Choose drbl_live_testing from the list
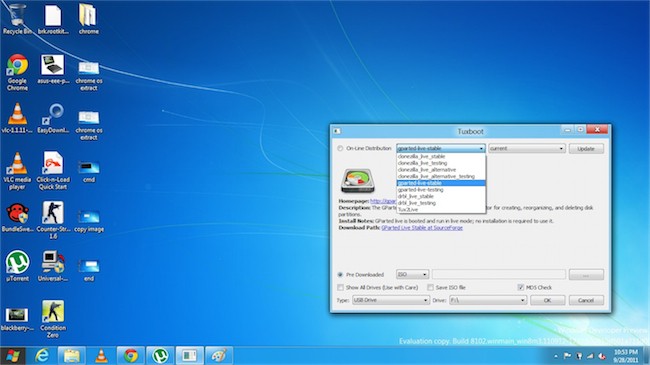This screenshot has width=650, height=365. click(441, 203)
